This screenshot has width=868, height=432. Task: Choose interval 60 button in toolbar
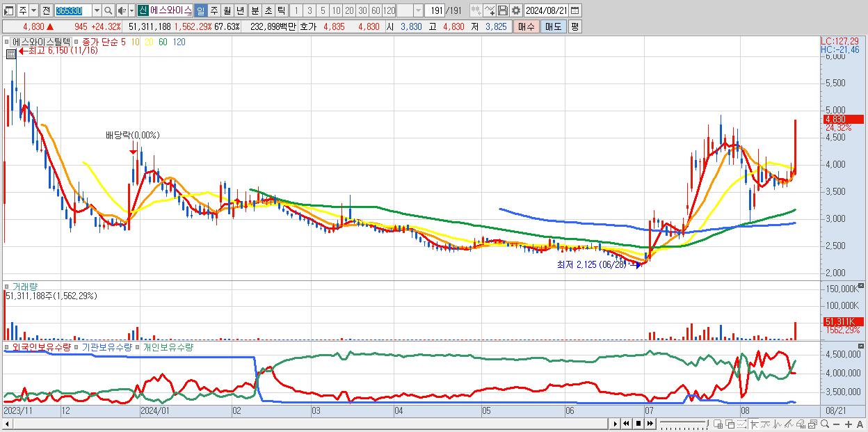point(376,10)
